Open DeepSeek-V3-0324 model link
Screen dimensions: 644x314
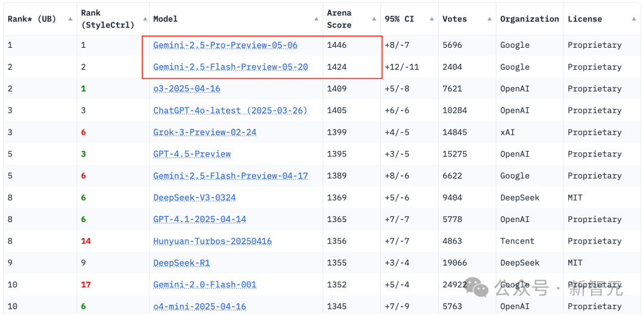coord(194,198)
